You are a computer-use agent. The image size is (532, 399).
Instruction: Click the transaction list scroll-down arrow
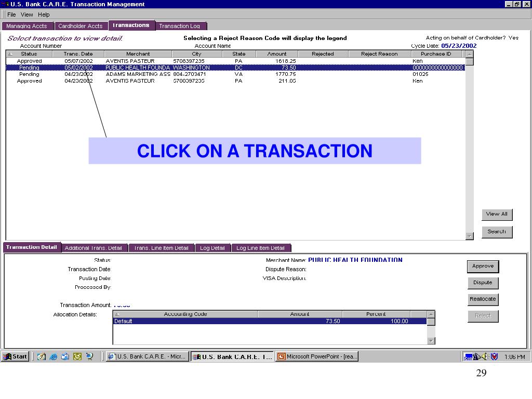[x=470, y=236]
